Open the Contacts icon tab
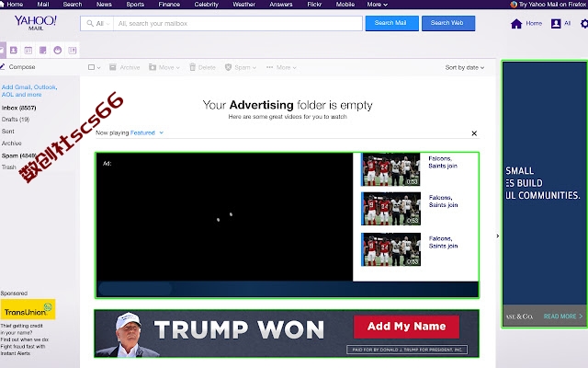Screen dimensions: 588x368 pos(14,50)
